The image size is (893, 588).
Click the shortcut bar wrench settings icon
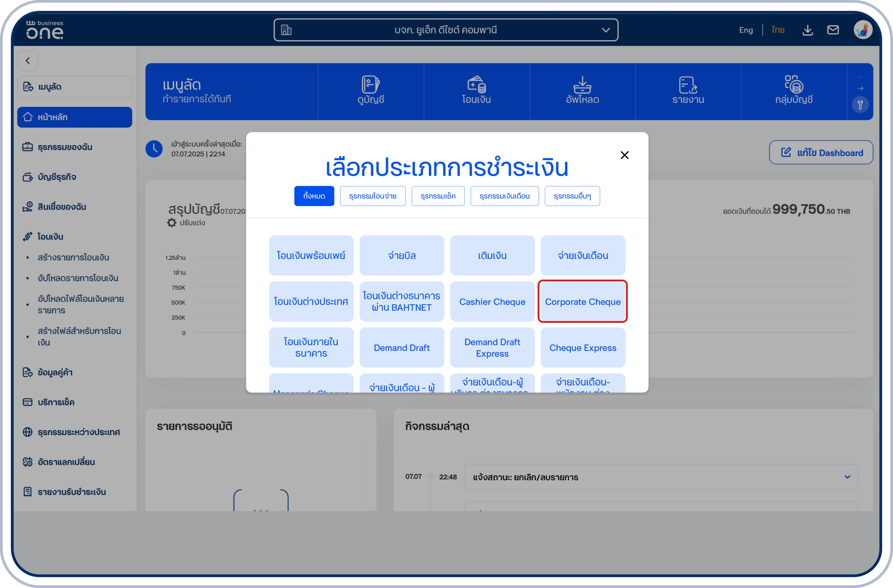pyautogui.click(x=860, y=105)
